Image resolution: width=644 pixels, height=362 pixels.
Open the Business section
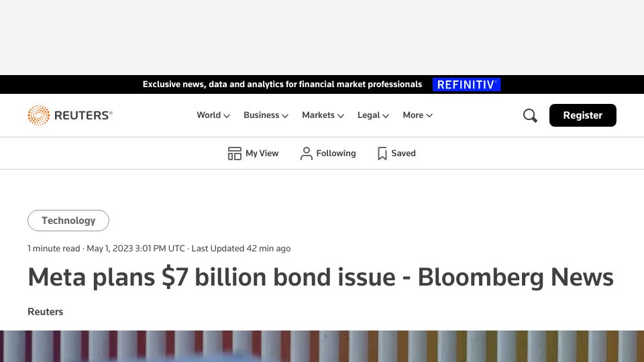(x=261, y=115)
